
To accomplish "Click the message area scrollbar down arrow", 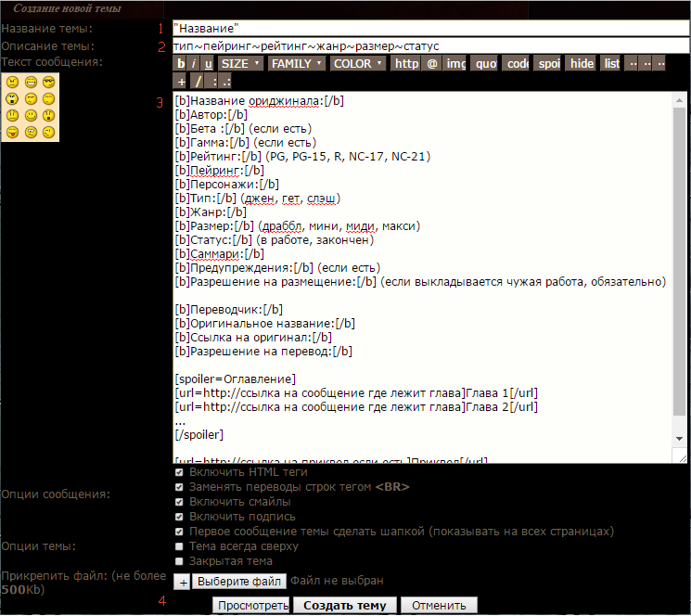I will coord(680,439).
